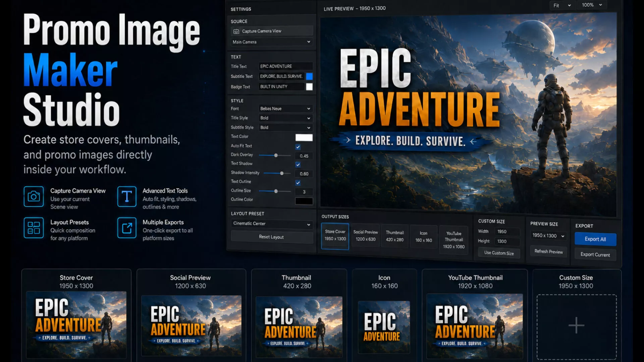Click the Store Cover preview thumbnail
The width and height of the screenshot is (644, 362).
coord(76,324)
